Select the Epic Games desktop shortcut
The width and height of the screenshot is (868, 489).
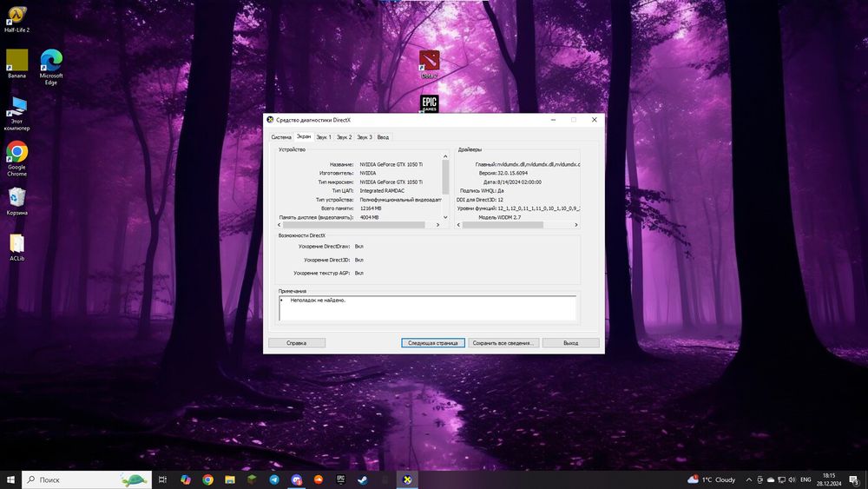click(x=429, y=103)
